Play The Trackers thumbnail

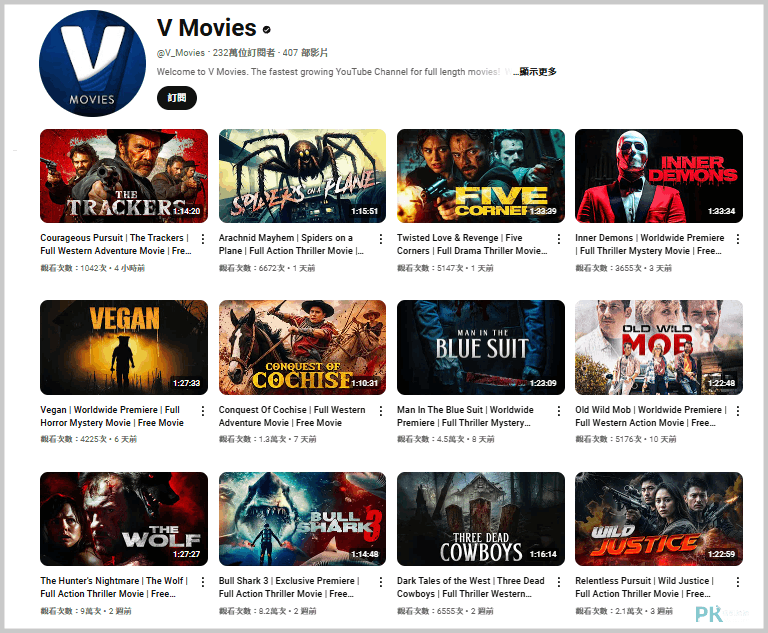click(x=124, y=176)
